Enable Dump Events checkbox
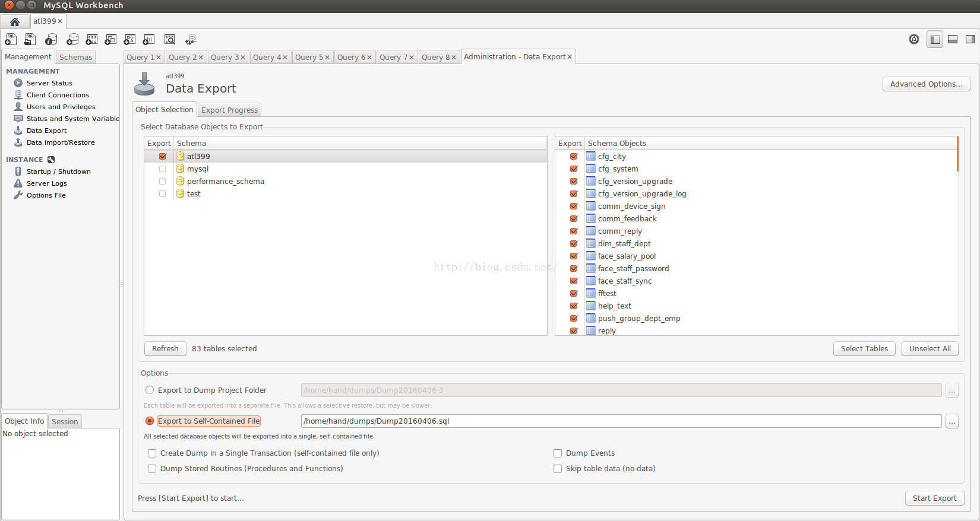This screenshot has width=980, height=521. [x=558, y=453]
